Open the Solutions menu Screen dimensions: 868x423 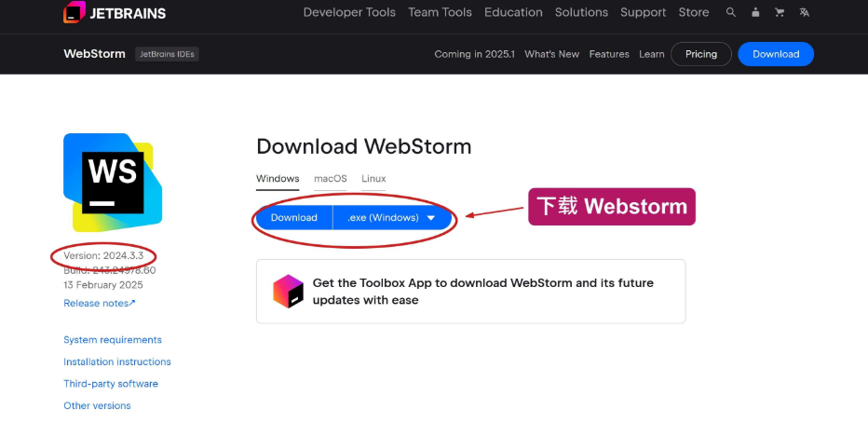tap(581, 12)
